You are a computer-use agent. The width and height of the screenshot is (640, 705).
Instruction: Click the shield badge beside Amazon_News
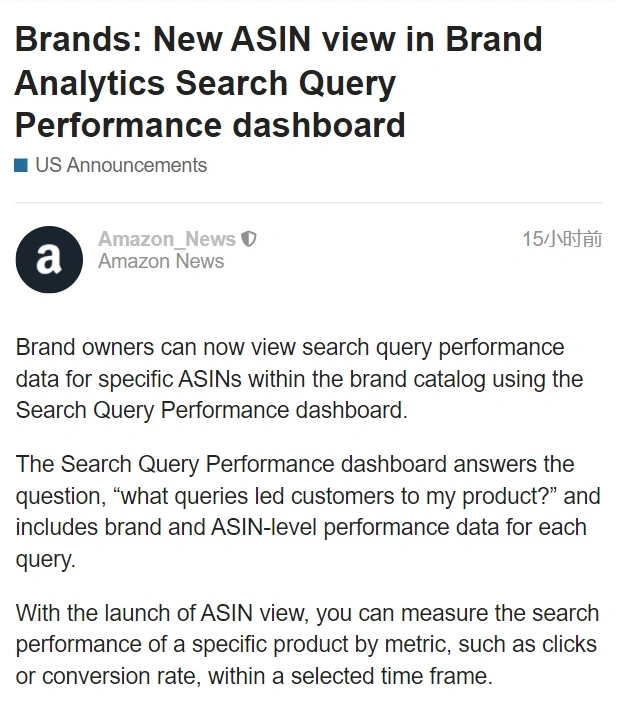[249, 239]
